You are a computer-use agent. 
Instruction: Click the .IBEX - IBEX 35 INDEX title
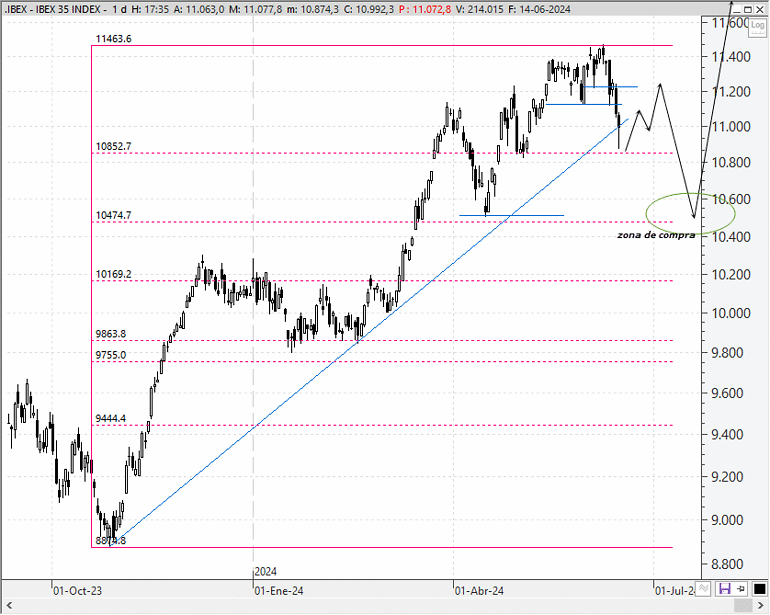tap(52, 9)
